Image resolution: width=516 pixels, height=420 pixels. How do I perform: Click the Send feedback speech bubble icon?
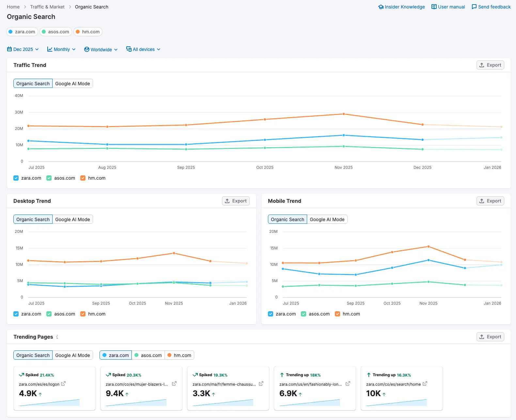pyautogui.click(x=474, y=7)
